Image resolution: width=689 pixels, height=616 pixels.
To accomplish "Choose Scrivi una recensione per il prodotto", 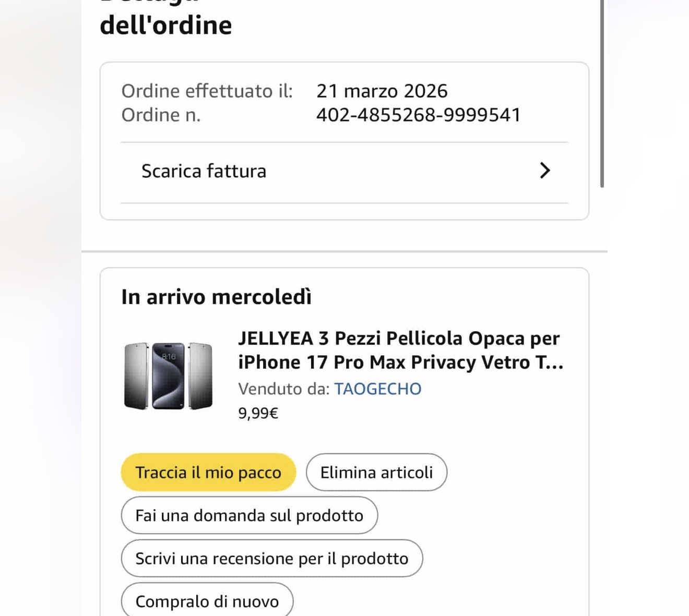I will point(272,558).
